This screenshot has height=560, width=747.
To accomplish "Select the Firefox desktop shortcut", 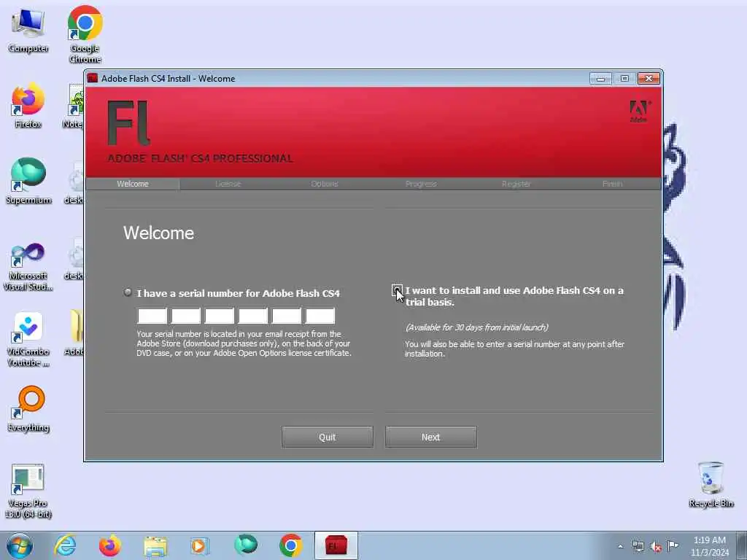I will [28, 106].
